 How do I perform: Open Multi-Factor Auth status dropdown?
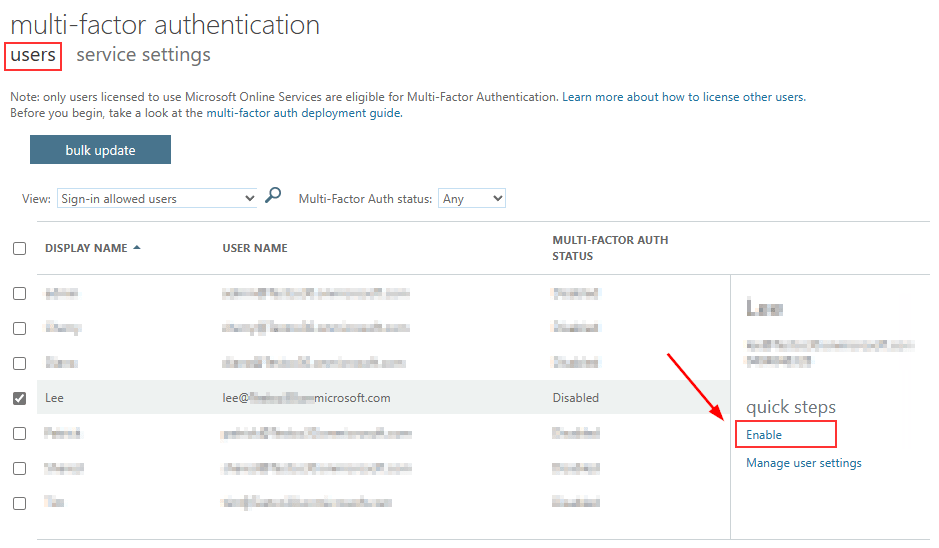472,199
